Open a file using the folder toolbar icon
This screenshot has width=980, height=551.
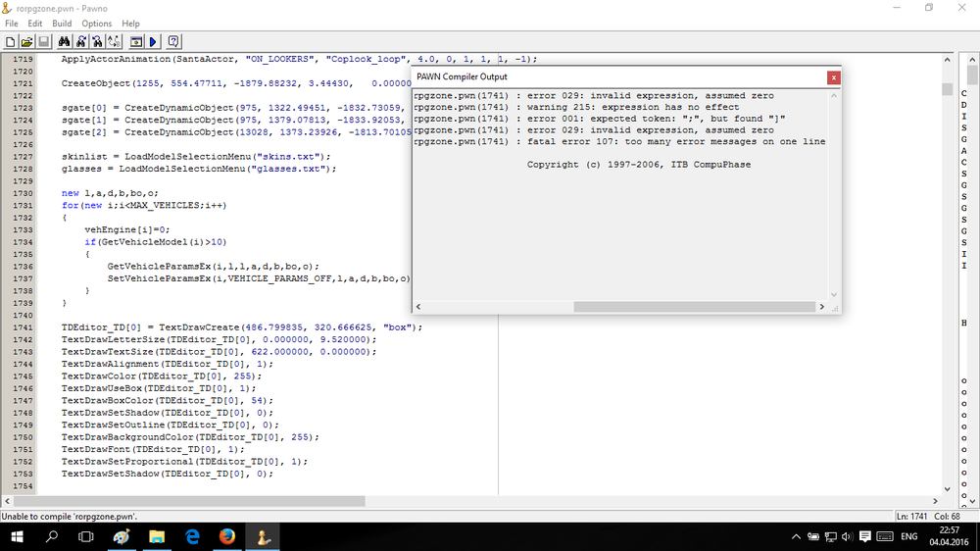click(x=26, y=42)
